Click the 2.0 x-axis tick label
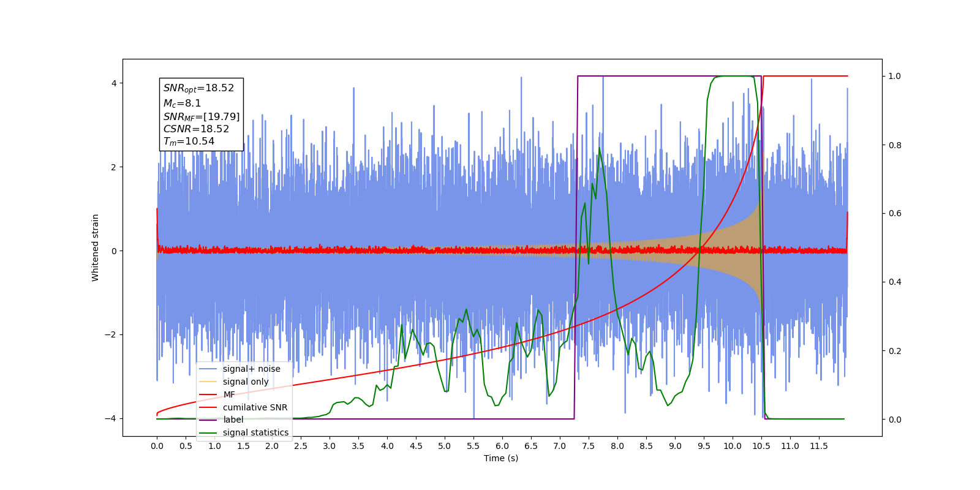This screenshot has width=980, height=490. pyautogui.click(x=272, y=446)
